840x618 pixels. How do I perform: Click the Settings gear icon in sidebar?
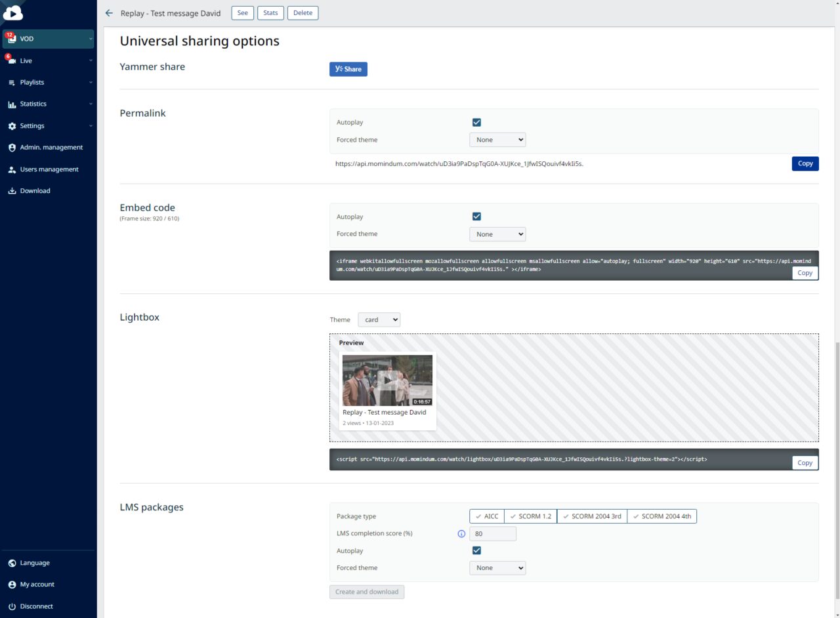(x=12, y=126)
